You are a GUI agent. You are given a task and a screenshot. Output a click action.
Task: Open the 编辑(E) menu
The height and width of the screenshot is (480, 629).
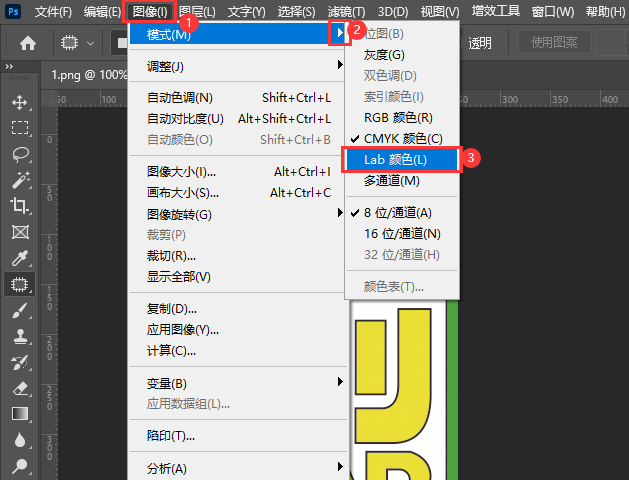[102, 12]
